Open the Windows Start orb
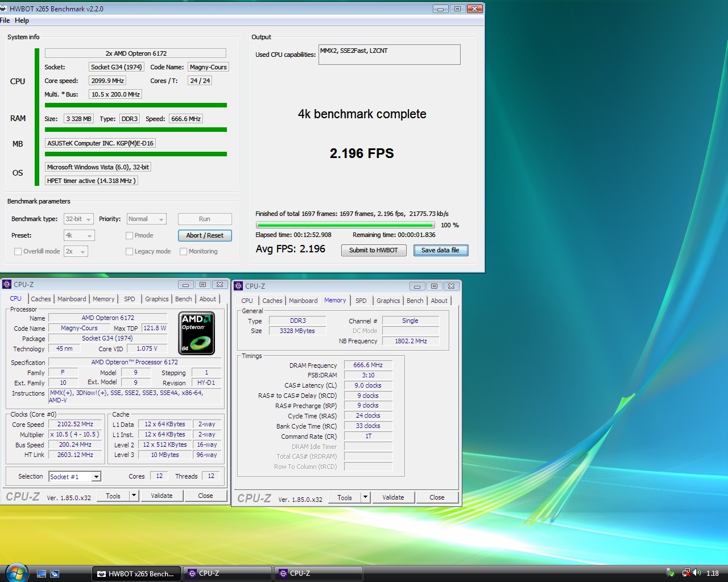 pos(16,573)
